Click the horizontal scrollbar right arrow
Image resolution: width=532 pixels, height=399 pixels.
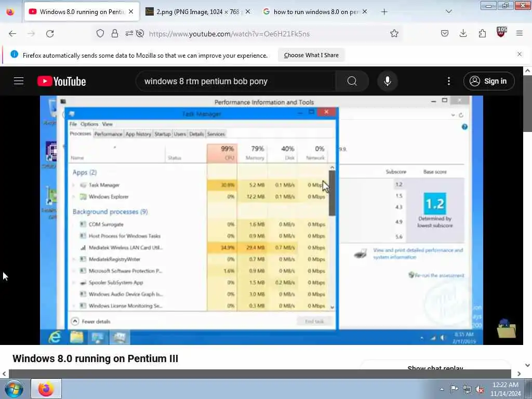pos(519,374)
